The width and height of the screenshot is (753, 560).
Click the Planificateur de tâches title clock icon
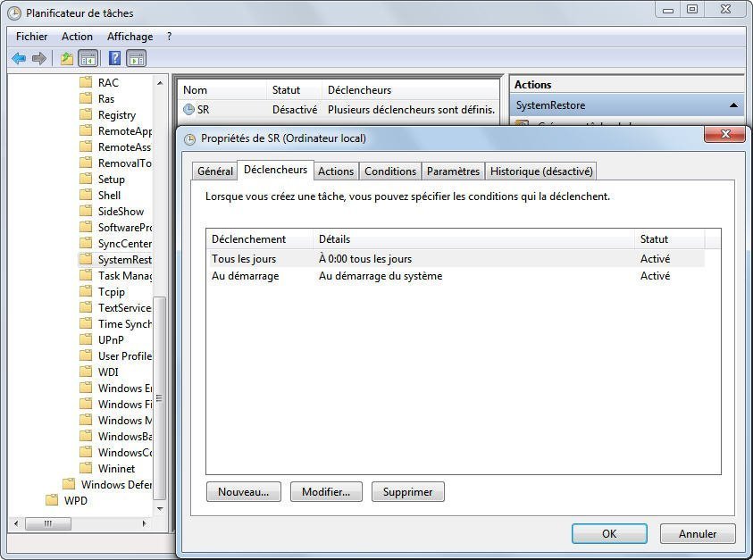tap(14, 13)
